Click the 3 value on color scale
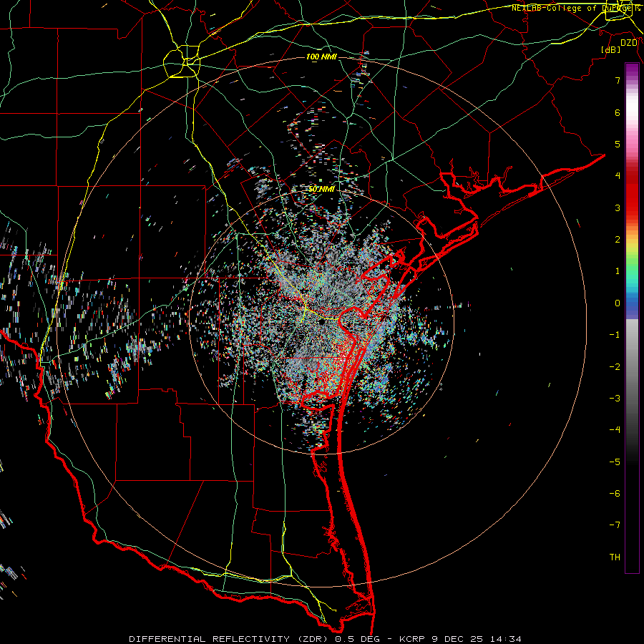The height and width of the screenshot is (644, 644). 618,208
